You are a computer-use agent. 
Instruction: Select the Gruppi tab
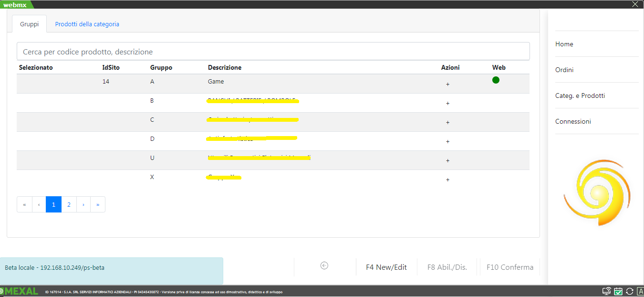29,24
